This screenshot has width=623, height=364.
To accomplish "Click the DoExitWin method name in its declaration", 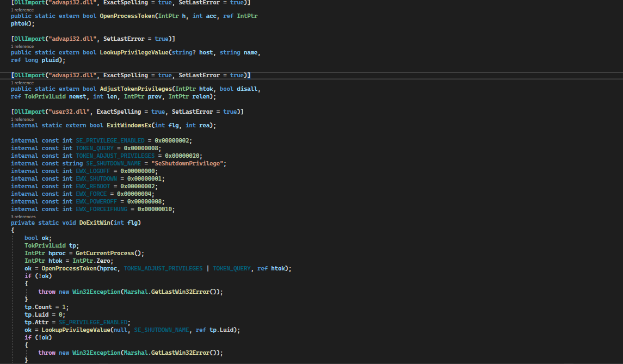I will [95, 223].
